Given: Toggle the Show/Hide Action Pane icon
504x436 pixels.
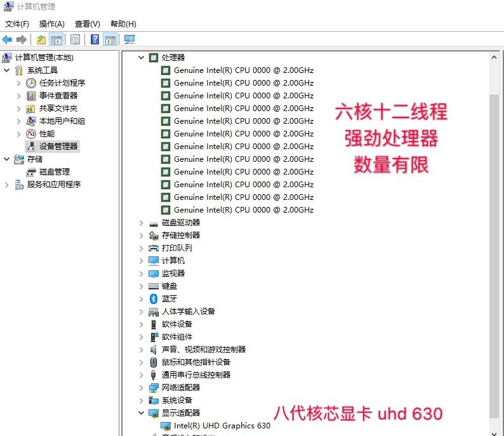Looking at the screenshot, I should point(110,40).
